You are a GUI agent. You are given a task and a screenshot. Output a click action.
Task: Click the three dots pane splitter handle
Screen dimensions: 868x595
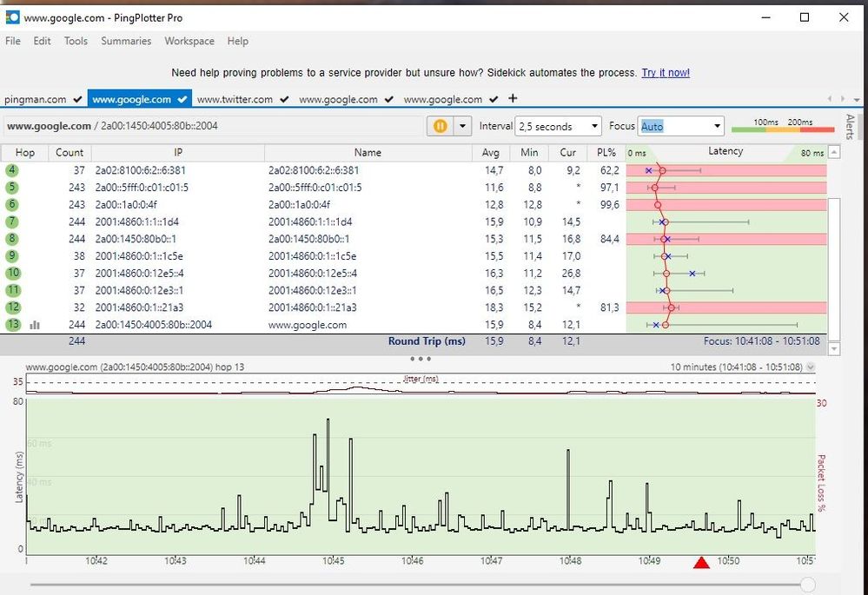(x=421, y=359)
